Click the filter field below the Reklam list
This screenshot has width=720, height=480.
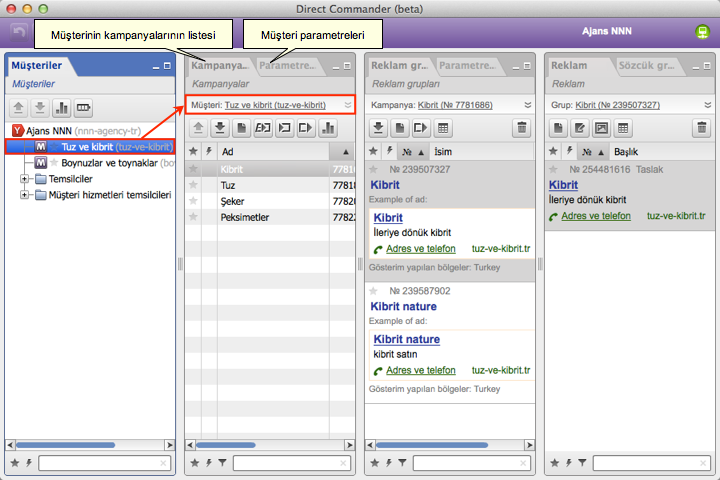pos(652,463)
